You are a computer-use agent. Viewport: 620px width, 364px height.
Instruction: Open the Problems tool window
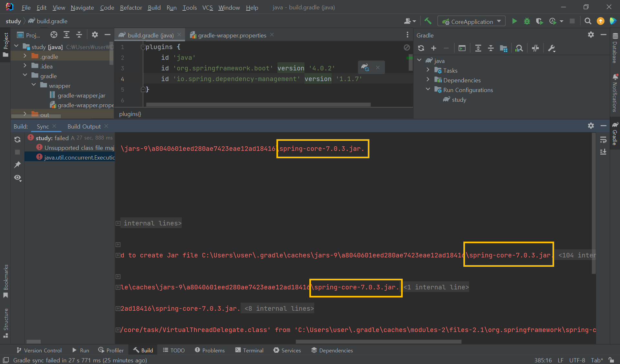tap(210, 350)
